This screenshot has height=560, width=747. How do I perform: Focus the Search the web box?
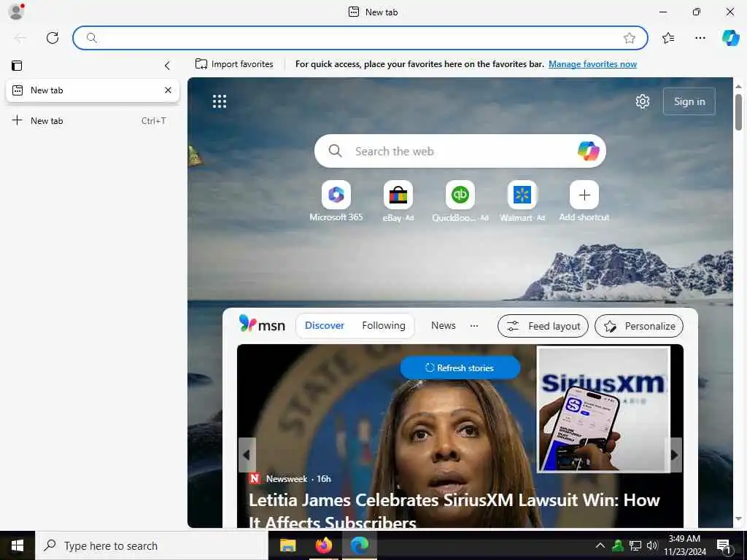tap(460, 151)
